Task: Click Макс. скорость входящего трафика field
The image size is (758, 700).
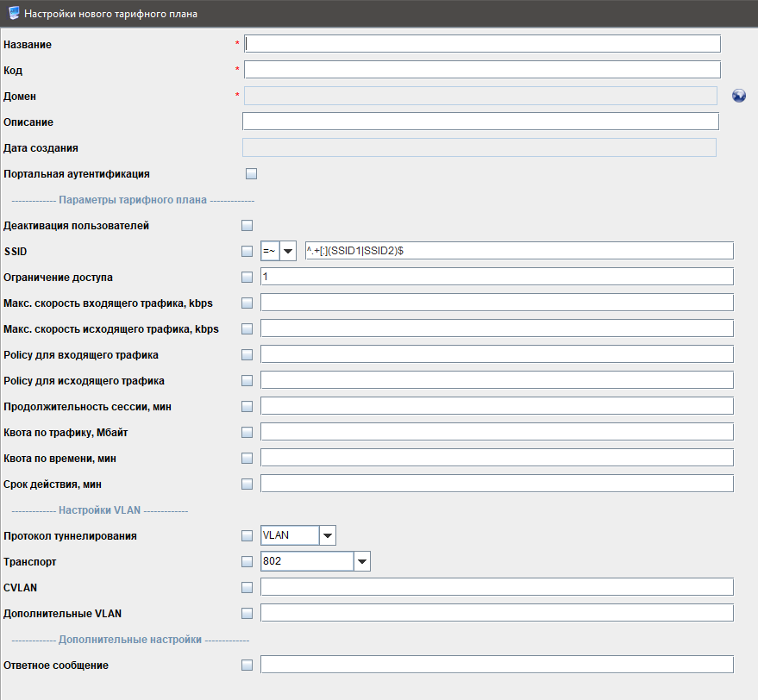Action: (497, 303)
